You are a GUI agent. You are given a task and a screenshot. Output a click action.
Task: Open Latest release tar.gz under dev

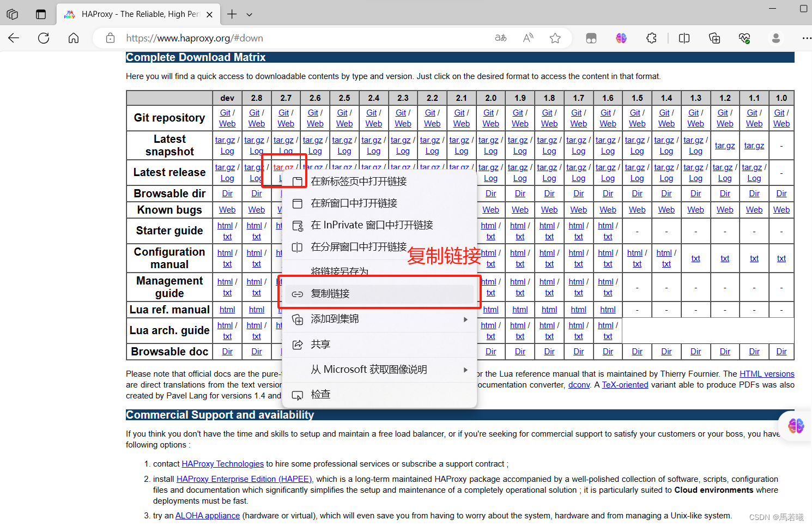(x=225, y=167)
